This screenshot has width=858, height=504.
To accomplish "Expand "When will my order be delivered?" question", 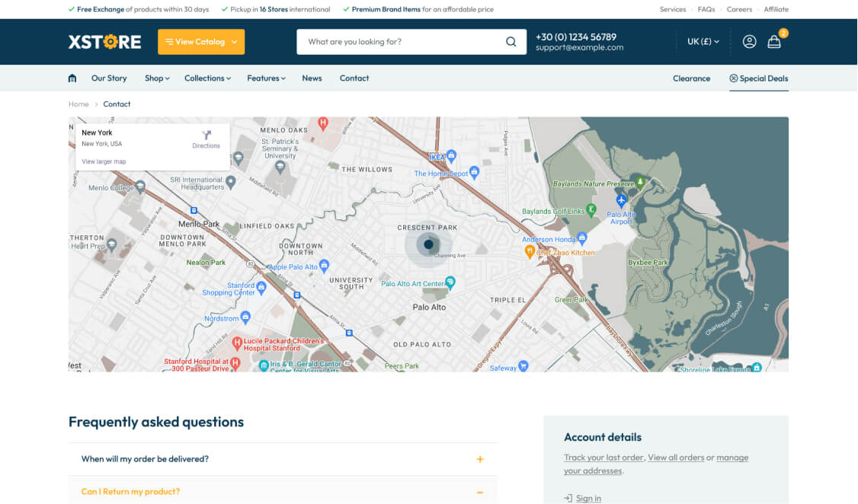I will (283, 459).
